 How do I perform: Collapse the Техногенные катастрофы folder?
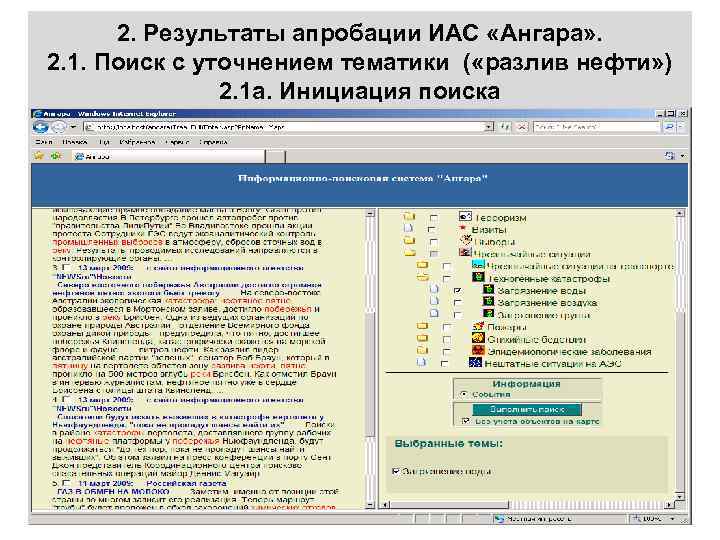422,277
